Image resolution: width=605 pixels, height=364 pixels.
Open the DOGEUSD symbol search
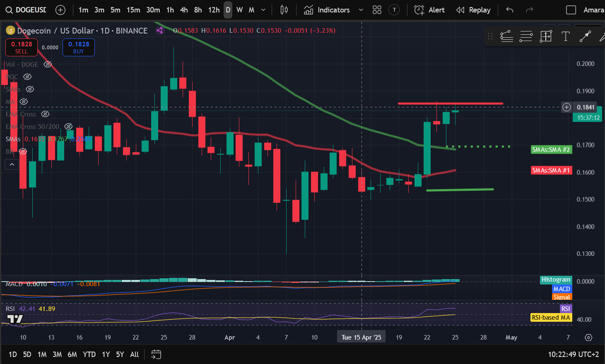click(x=26, y=10)
